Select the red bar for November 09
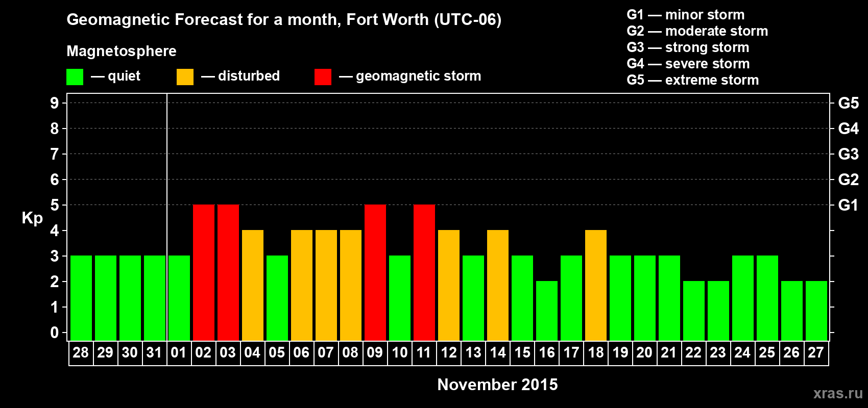 (375, 273)
